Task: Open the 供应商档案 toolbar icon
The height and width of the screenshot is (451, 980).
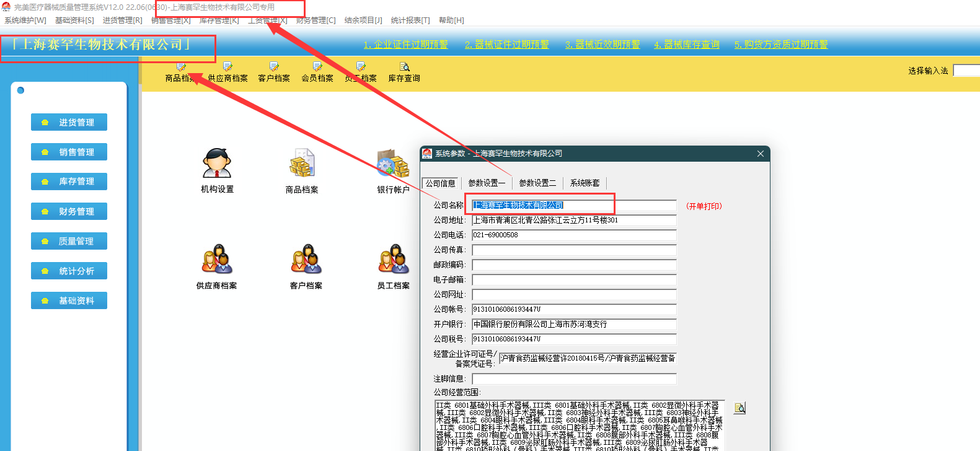Action: click(227, 72)
